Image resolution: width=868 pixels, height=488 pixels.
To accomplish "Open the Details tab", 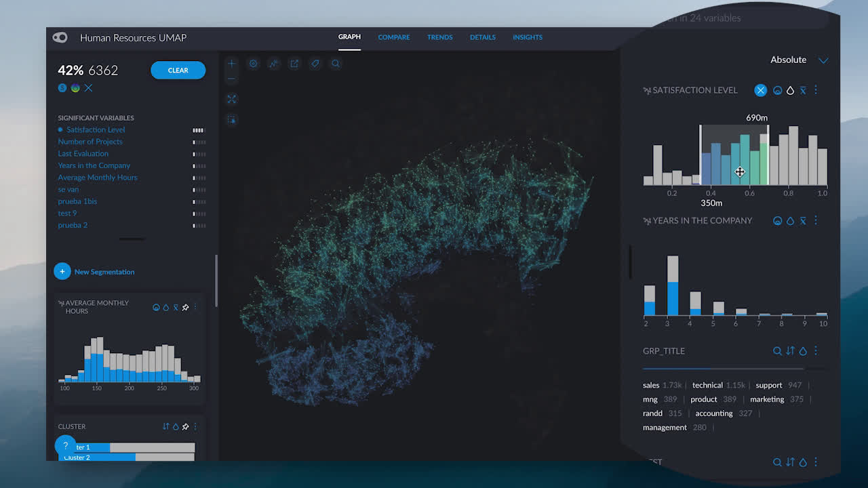I will [483, 37].
